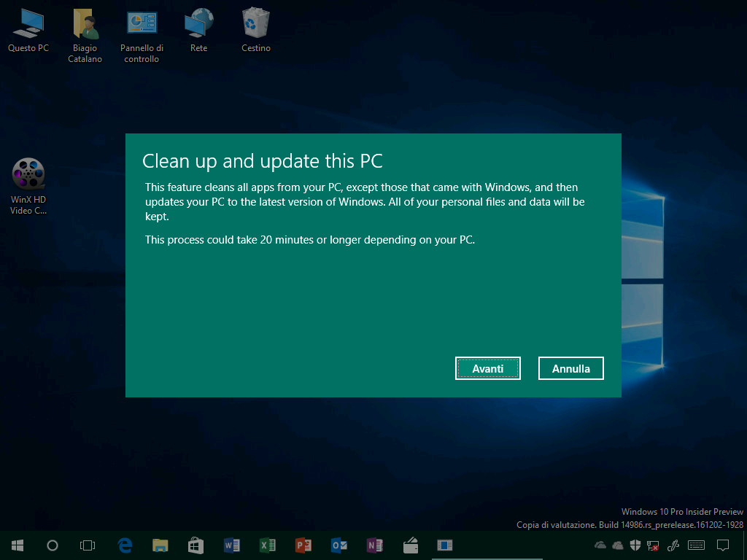Image resolution: width=747 pixels, height=560 pixels.
Task: Select the WinX HD Video Converter shortcut
Action: click(28, 186)
